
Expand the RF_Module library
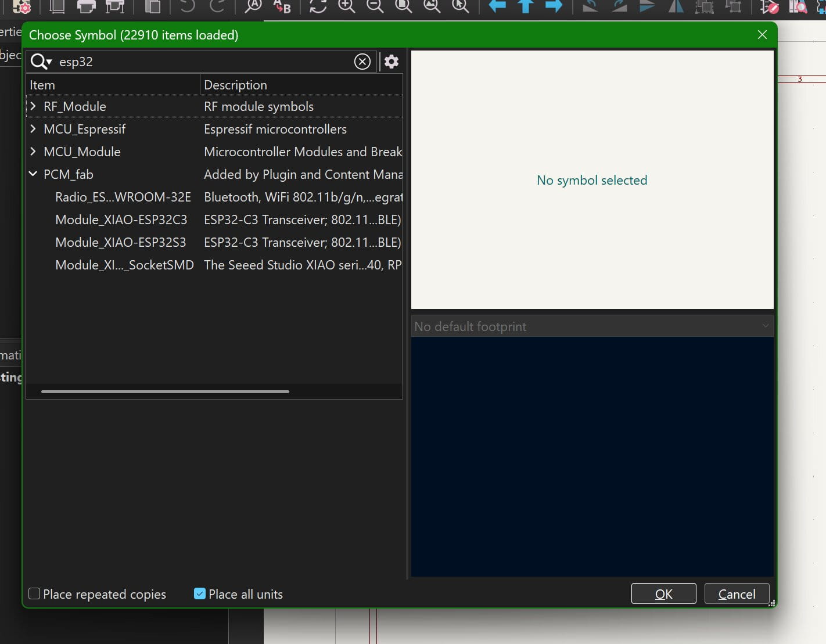pos(33,106)
